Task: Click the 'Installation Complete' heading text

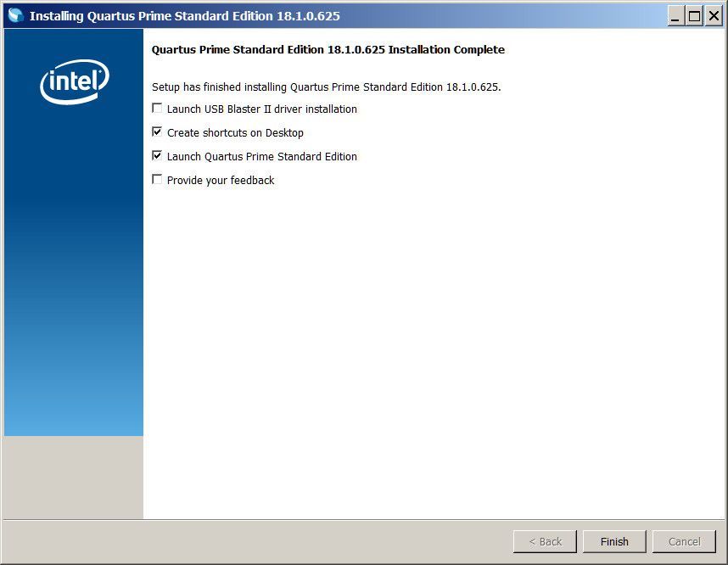Action: pos(328,50)
